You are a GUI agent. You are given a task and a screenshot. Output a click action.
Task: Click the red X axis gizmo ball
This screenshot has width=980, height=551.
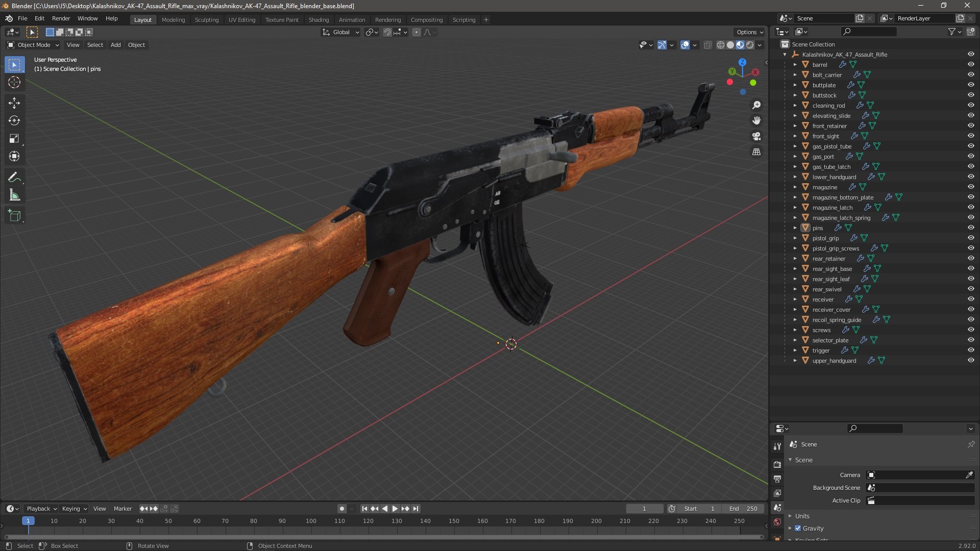[x=755, y=72]
